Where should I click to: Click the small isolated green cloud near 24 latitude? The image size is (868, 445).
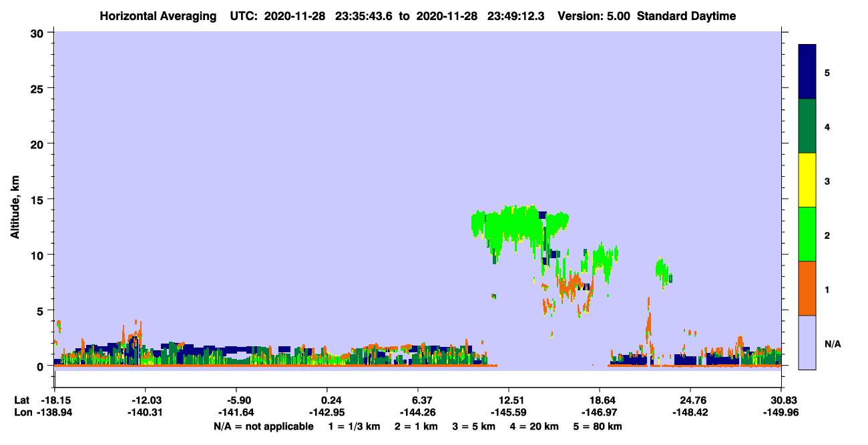tap(663, 271)
